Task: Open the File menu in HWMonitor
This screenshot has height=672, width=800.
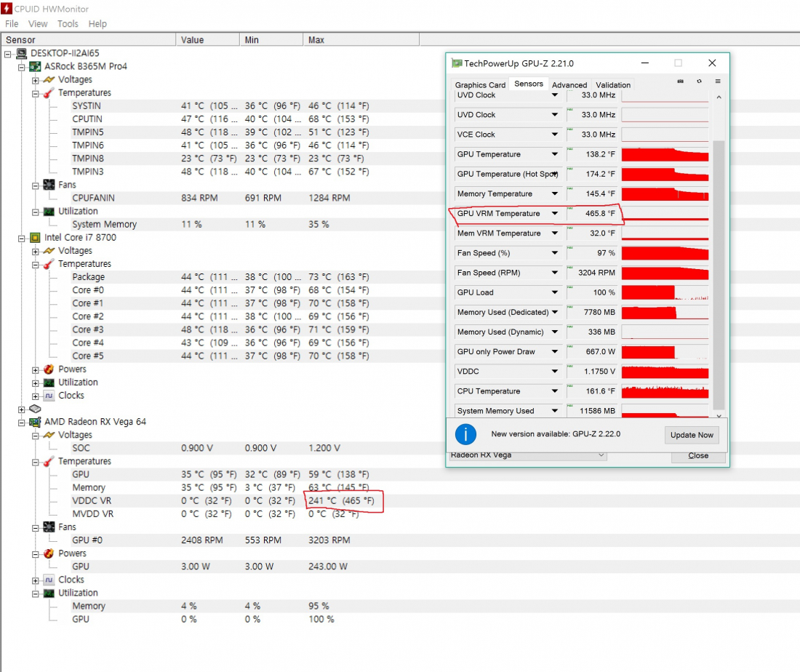Action: coord(12,24)
